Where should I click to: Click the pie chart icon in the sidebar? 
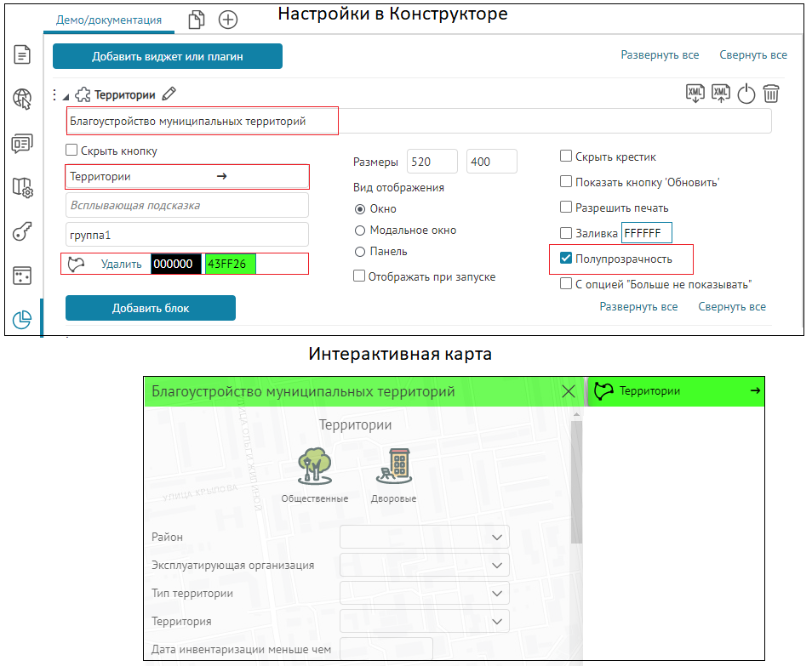tap(22, 319)
